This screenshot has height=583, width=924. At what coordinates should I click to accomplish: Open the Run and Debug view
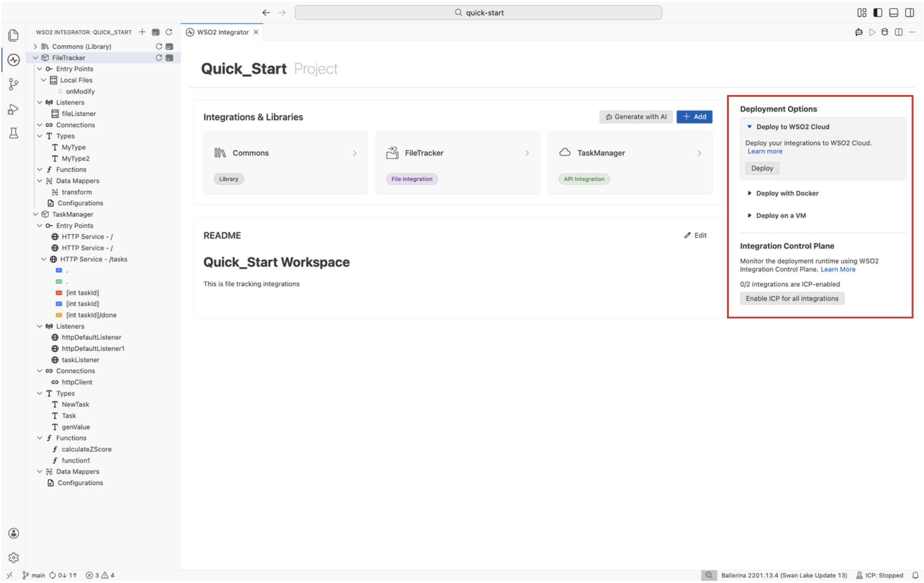pyautogui.click(x=13, y=110)
